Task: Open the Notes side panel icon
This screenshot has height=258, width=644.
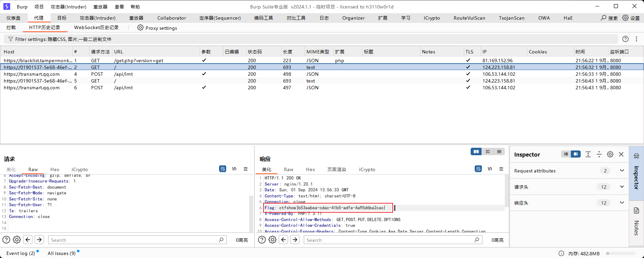Action: click(x=636, y=211)
